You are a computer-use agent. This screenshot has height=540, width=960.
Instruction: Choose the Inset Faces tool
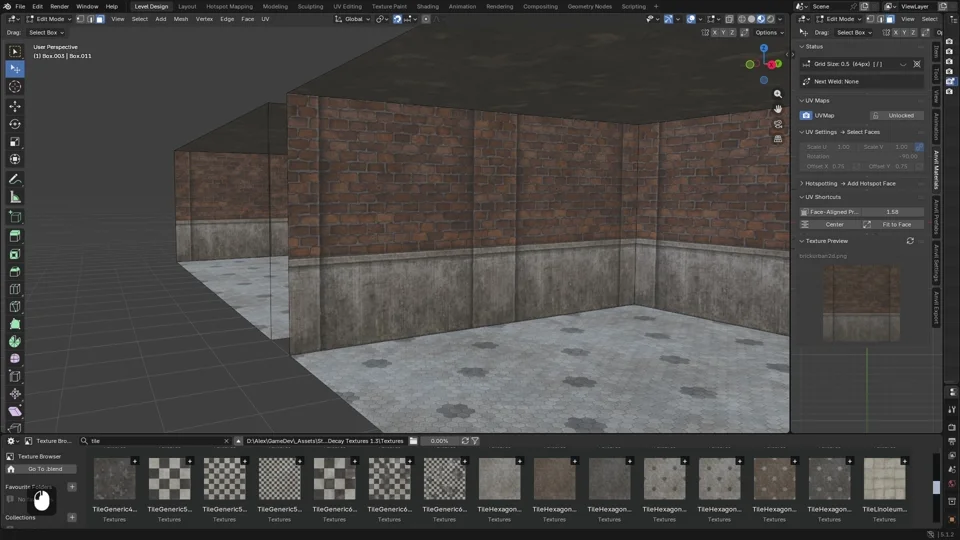pos(15,254)
